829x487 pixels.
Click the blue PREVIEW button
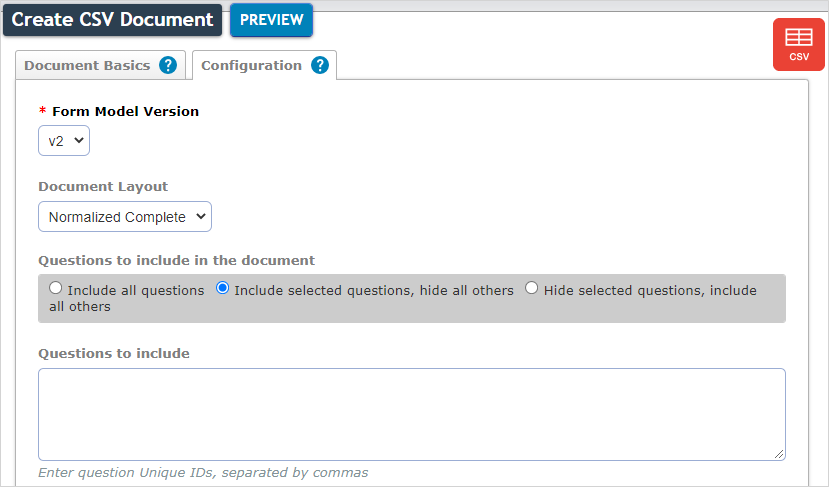(x=271, y=20)
